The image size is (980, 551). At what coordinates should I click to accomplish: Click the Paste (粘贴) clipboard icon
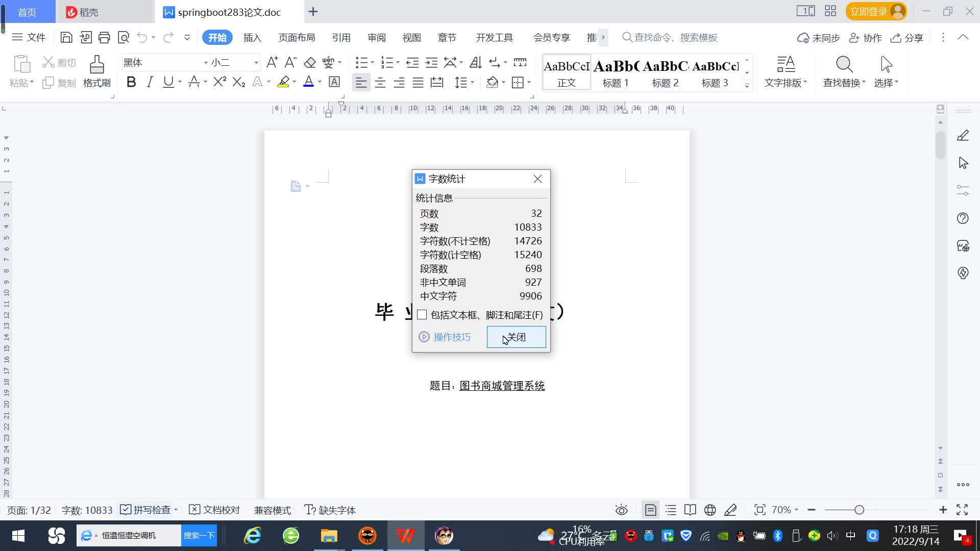click(21, 65)
